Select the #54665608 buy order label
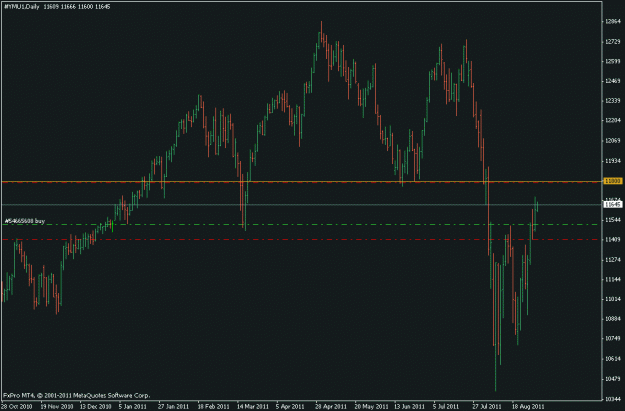This screenshot has width=625, height=411. click(25, 221)
